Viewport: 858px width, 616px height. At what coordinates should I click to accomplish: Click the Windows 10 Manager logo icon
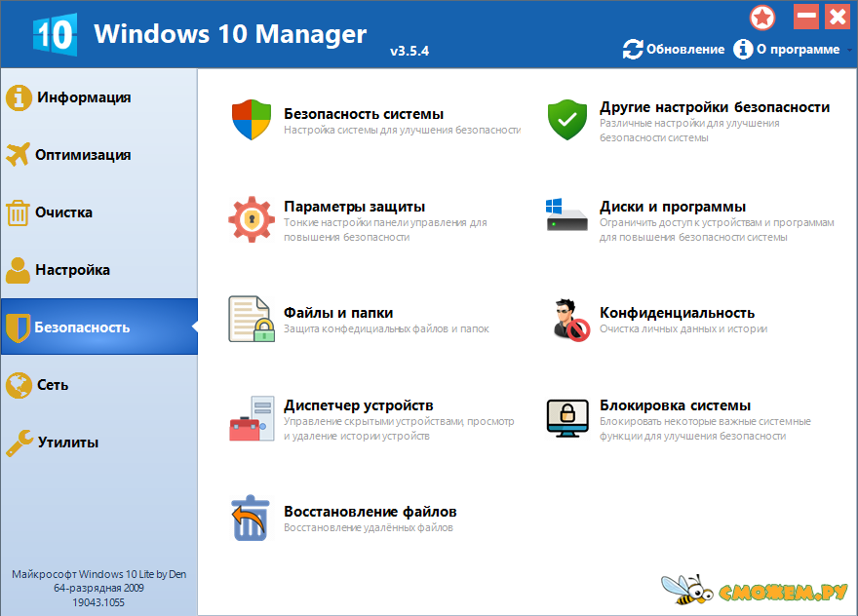pyautogui.click(x=55, y=34)
